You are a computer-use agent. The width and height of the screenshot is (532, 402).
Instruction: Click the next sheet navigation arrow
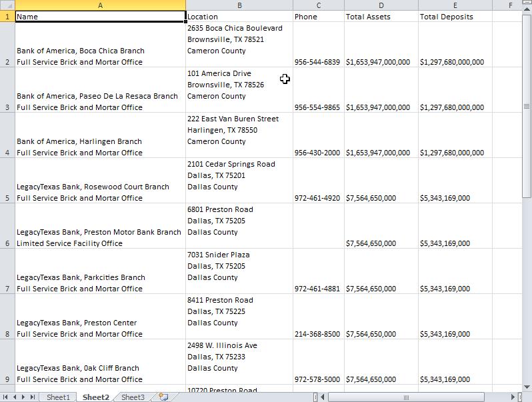[x=24, y=397]
